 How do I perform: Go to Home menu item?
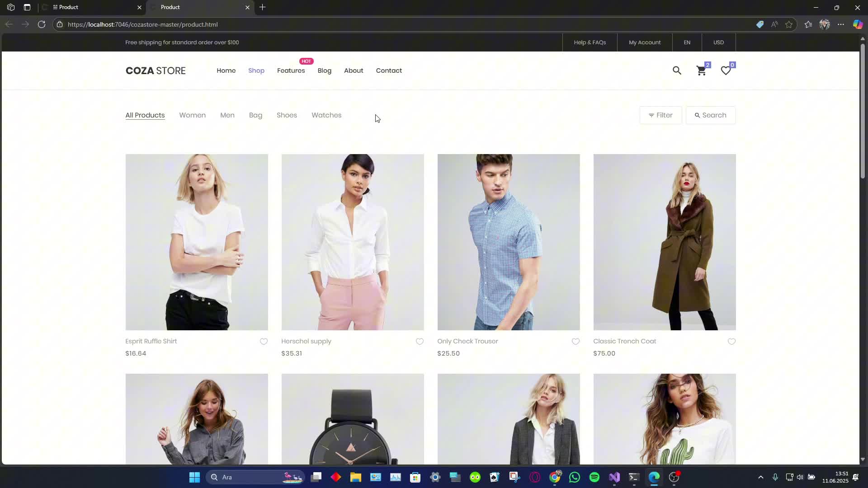point(226,70)
